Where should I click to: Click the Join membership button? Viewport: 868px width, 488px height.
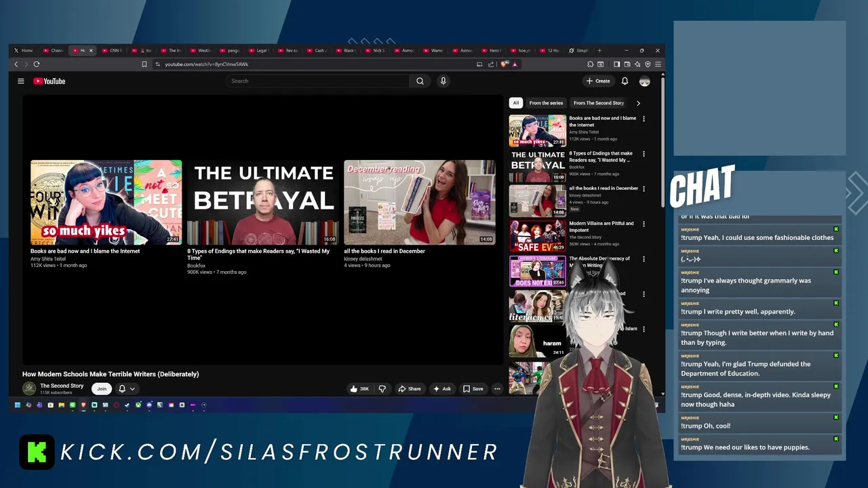click(101, 389)
